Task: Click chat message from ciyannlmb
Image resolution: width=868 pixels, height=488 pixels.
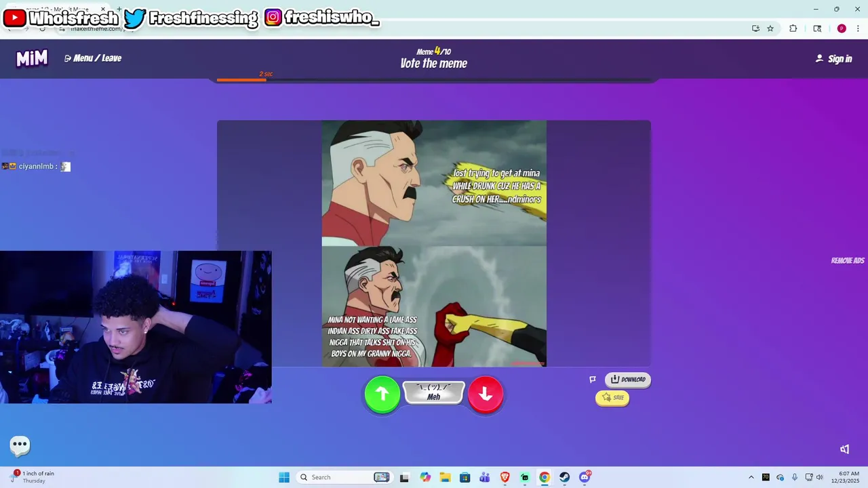Action: point(36,167)
